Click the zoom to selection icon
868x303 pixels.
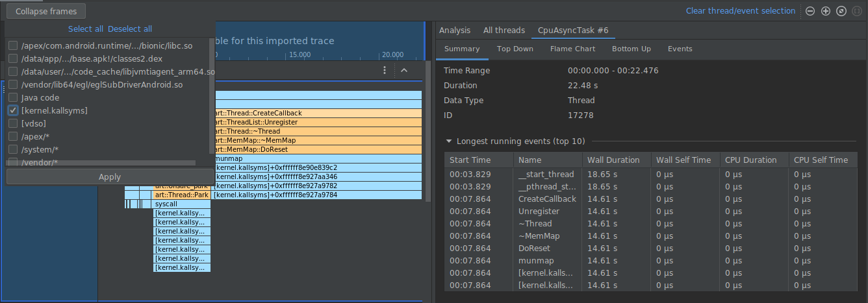857,11
